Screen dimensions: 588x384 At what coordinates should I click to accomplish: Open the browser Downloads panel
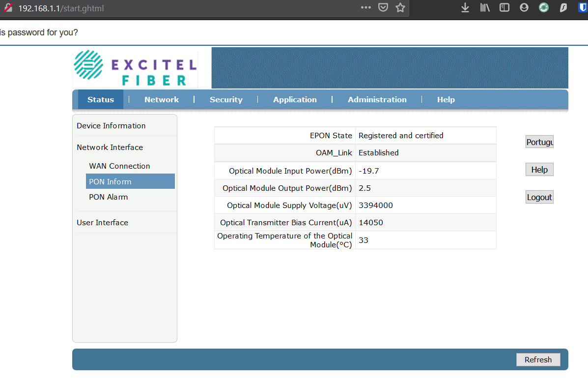pyautogui.click(x=465, y=7)
